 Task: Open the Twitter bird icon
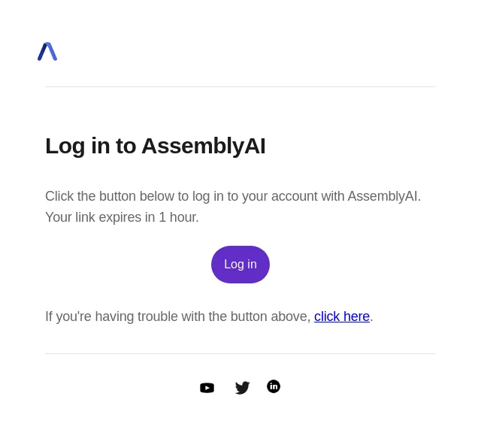point(242,388)
